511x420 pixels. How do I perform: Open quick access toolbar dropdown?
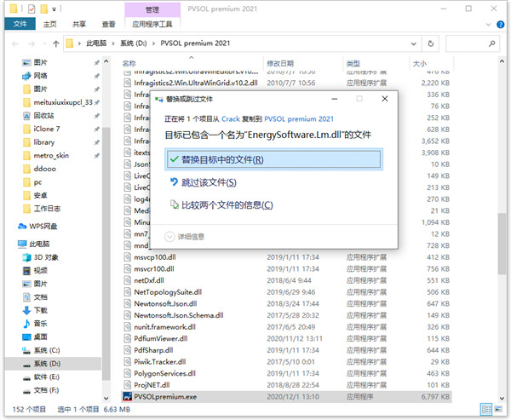point(55,9)
